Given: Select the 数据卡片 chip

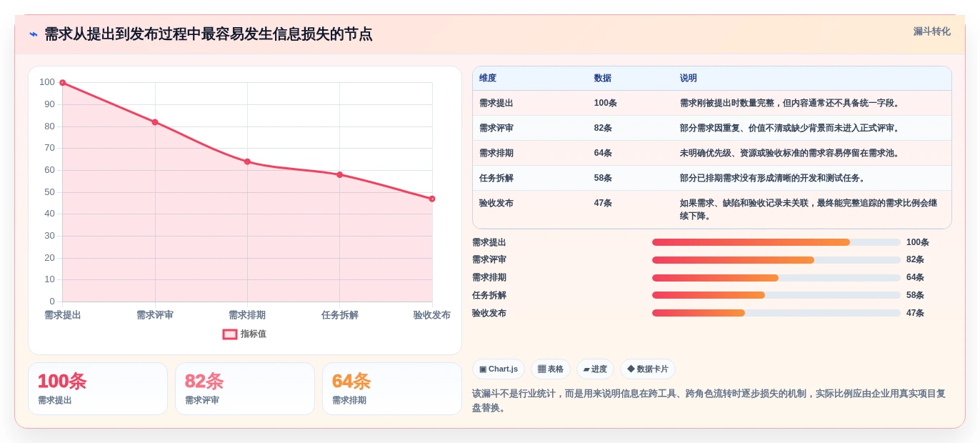Looking at the screenshot, I should 648,369.
